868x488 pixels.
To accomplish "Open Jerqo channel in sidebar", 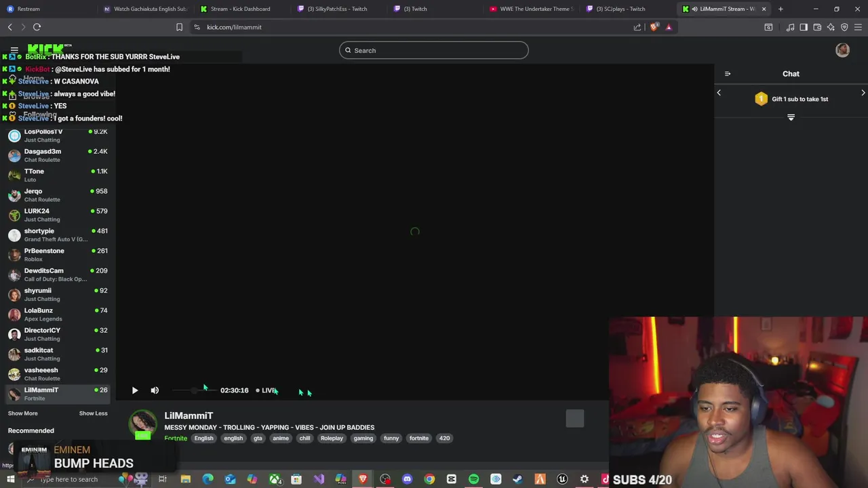I will [58, 195].
